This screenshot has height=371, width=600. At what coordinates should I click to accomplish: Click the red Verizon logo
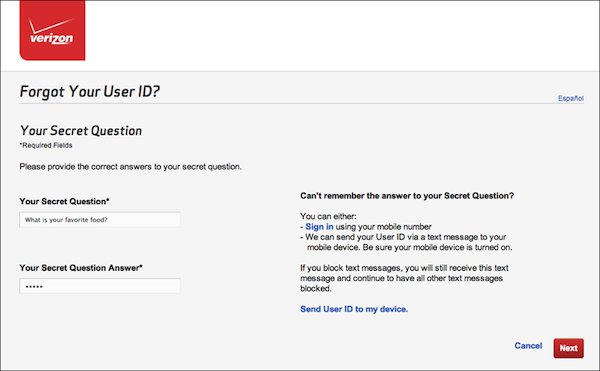(x=52, y=30)
